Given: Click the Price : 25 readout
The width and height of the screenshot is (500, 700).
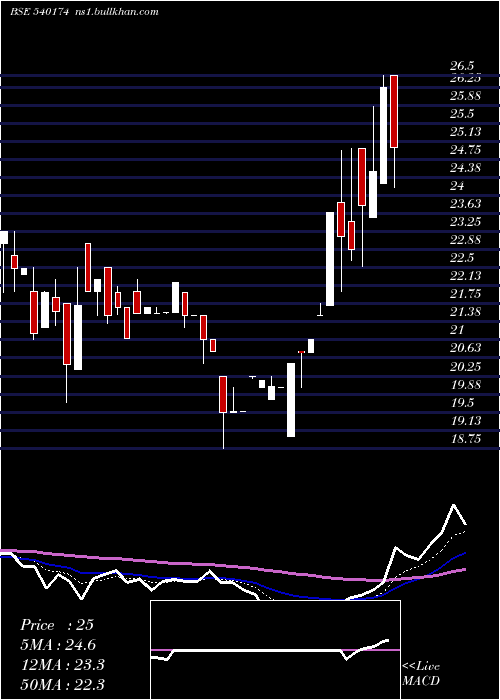Looking at the screenshot, I should [57, 625].
